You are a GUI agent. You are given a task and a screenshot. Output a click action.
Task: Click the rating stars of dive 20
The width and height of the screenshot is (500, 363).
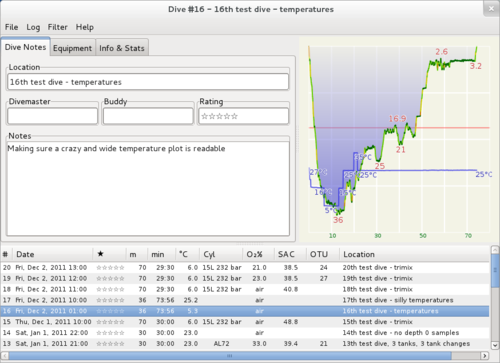pyautogui.click(x=110, y=268)
